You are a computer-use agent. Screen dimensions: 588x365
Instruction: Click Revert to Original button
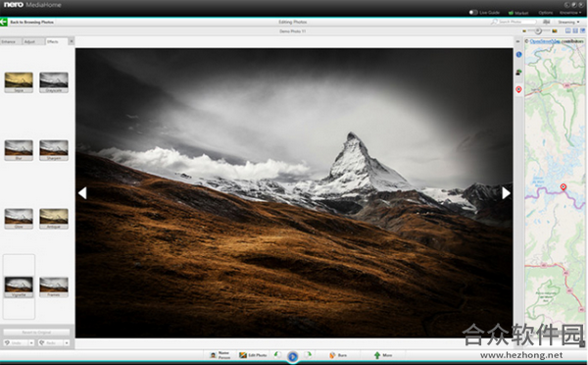36,333
